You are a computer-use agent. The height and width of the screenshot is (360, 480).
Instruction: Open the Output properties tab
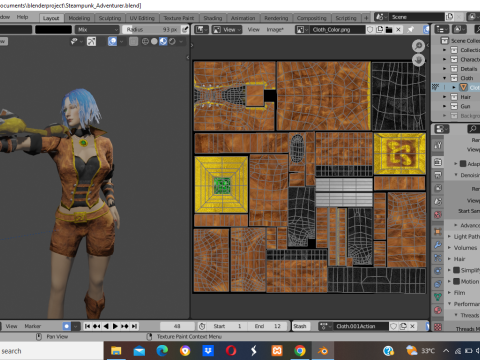pyautogui.click(x=438, y=175)
